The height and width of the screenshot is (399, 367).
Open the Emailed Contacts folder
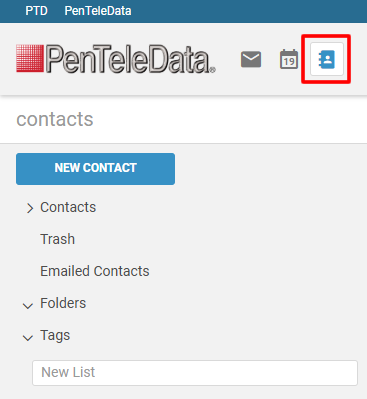coord(95,271)
